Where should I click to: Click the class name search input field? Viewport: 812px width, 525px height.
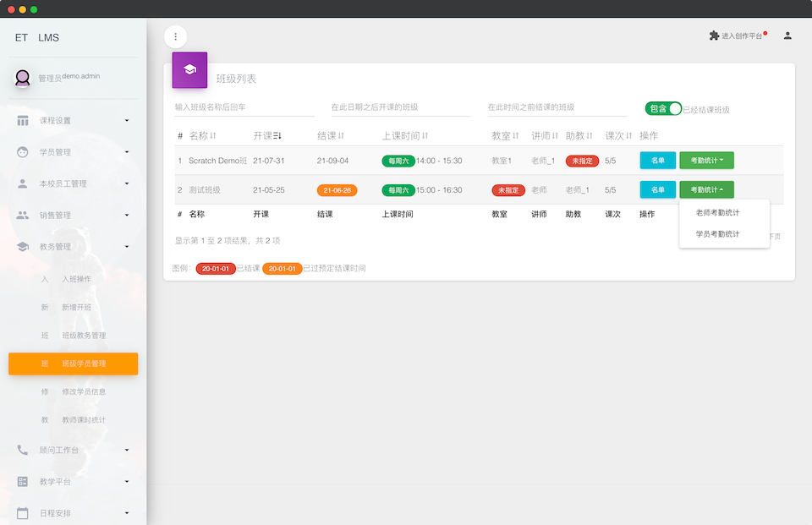point(242,107)
